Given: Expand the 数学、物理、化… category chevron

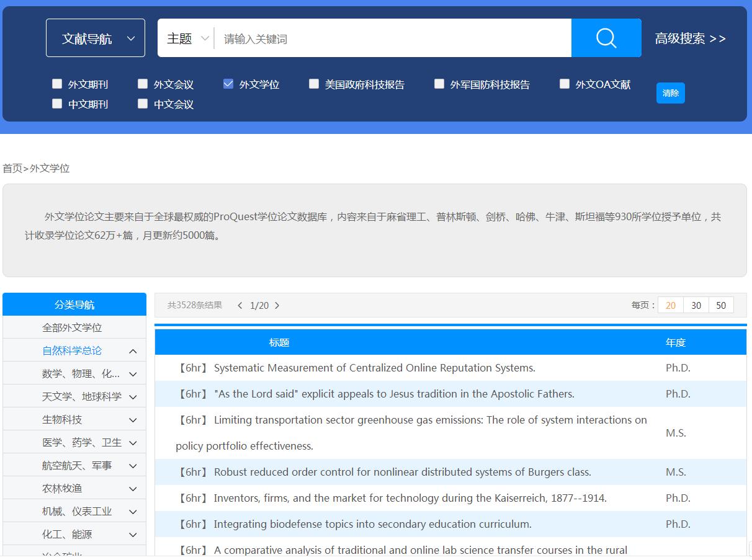Looking at the screenshot, I should [x=133, y=374].
